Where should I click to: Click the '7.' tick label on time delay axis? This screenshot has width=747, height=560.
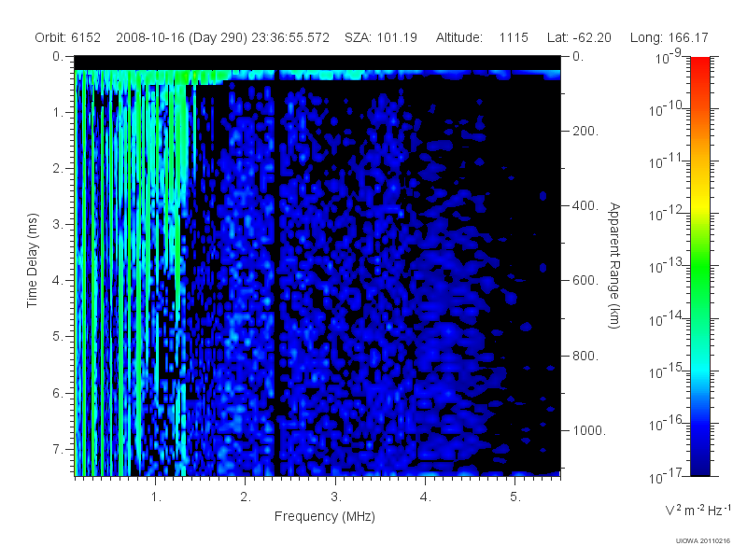[x=58, y=449]
